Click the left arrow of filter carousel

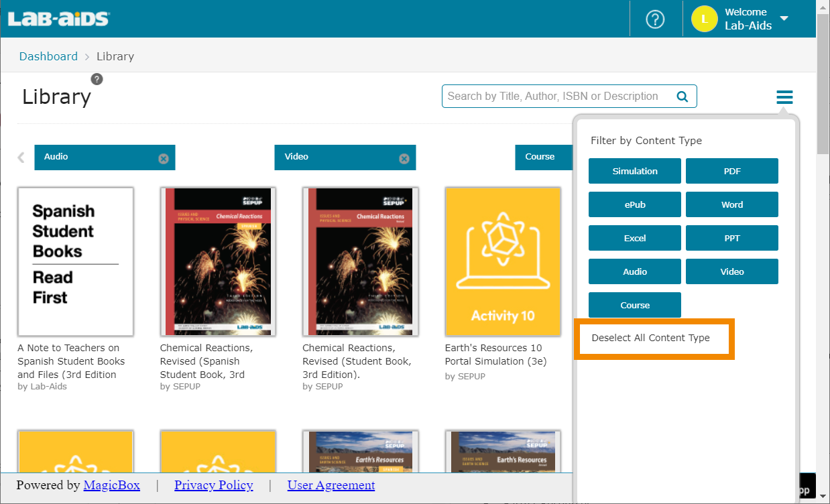tap(21, 157)
